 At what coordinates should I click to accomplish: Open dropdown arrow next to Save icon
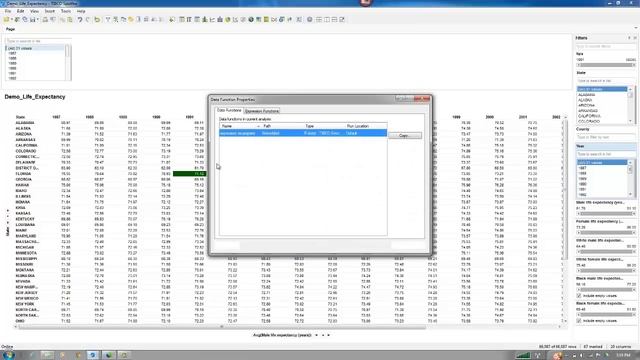pos(38,19)
